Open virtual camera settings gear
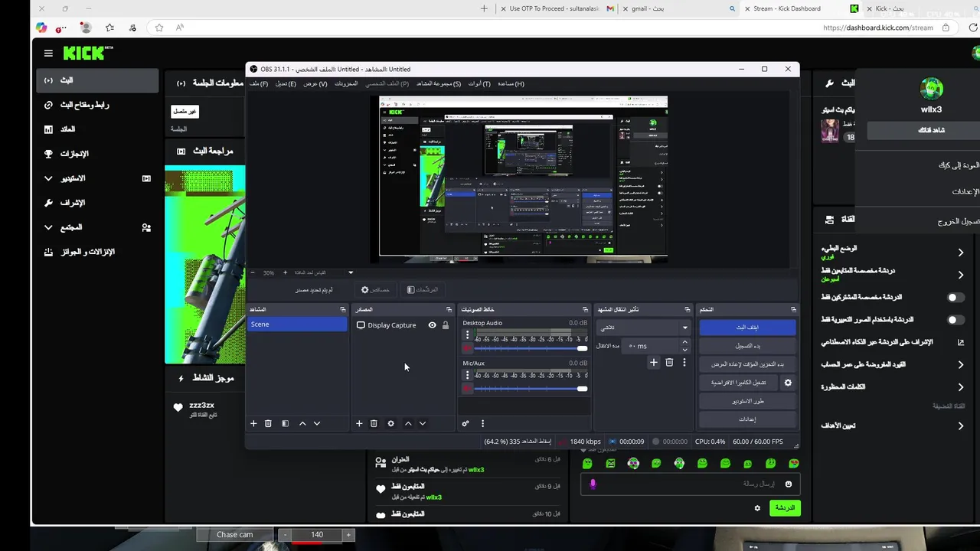 click(788, 383)
